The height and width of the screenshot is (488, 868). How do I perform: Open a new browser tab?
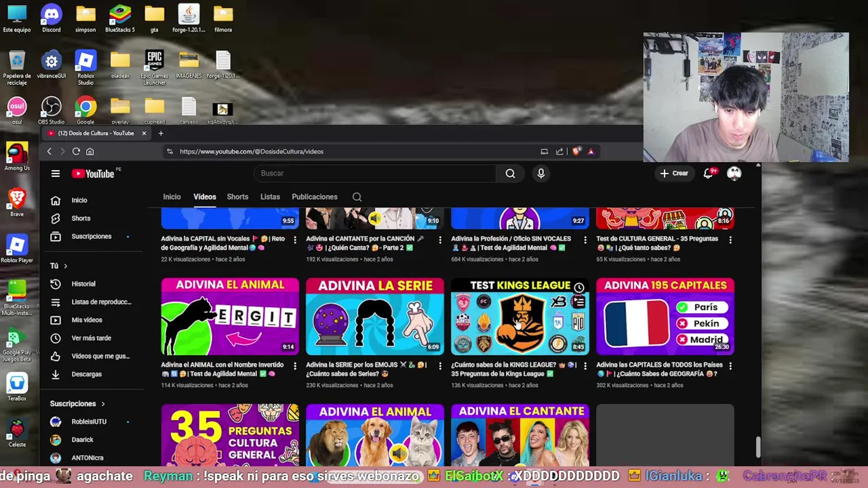coord(161,133)
